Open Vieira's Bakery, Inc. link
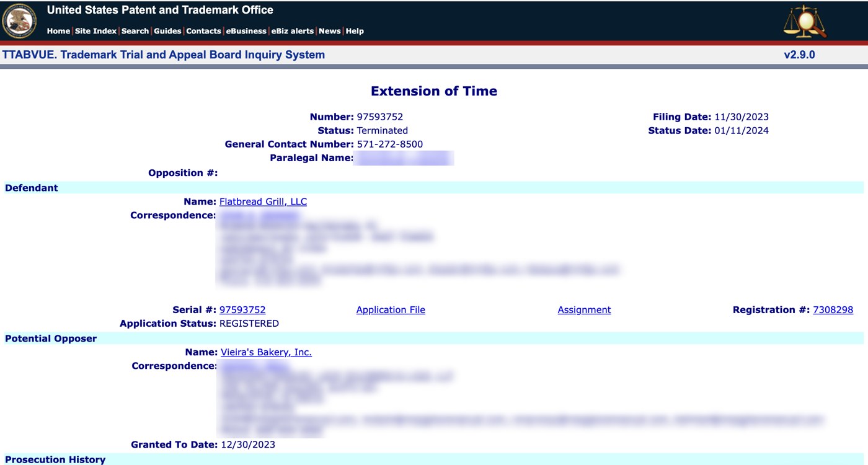Screen dimensions: 868x465 coord(266,352)
